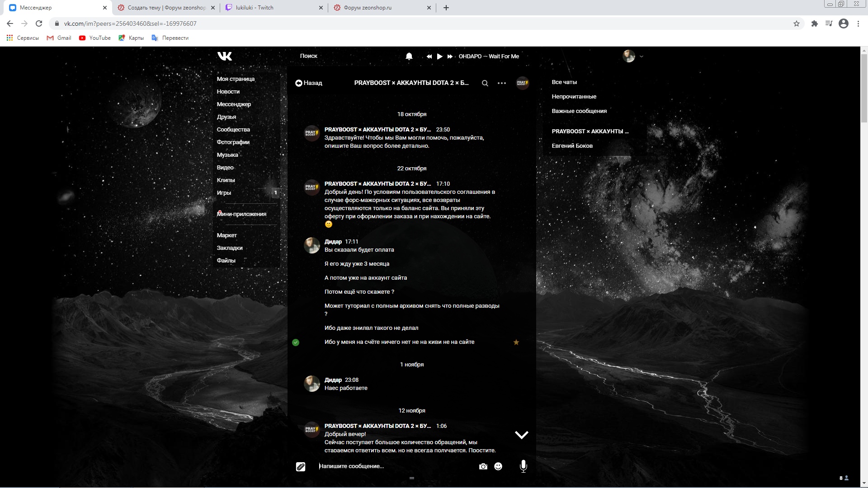The width and height of the screenshot is (868, 488).
Task: Select the Все чаты filter
Action: 564,82
